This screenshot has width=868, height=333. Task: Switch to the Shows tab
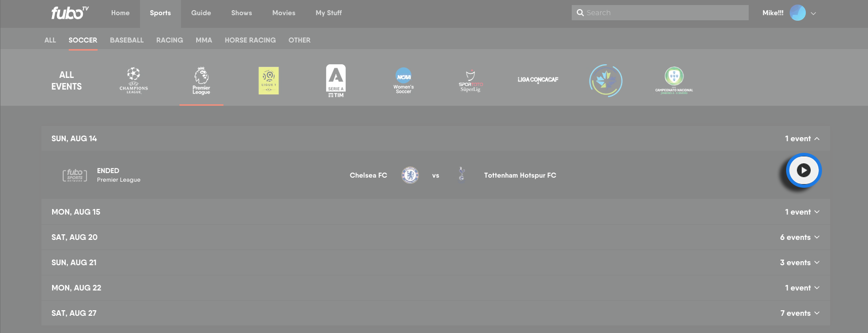242,13
